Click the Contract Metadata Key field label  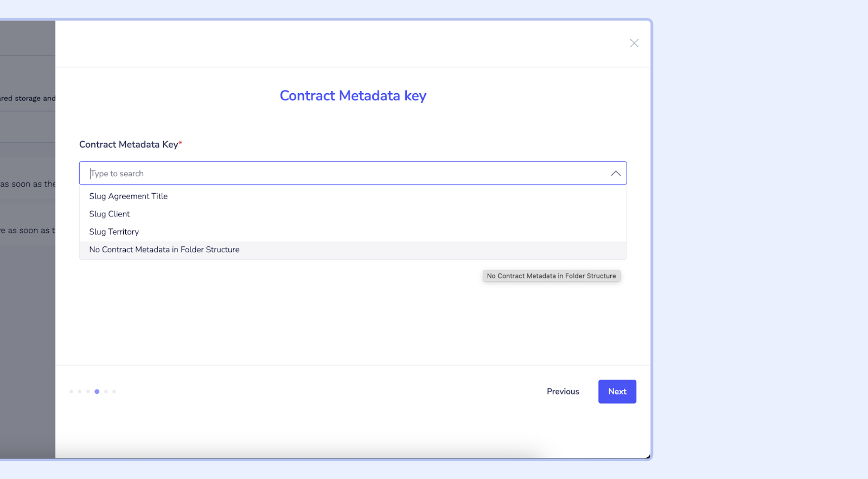[x=129, y=145]
